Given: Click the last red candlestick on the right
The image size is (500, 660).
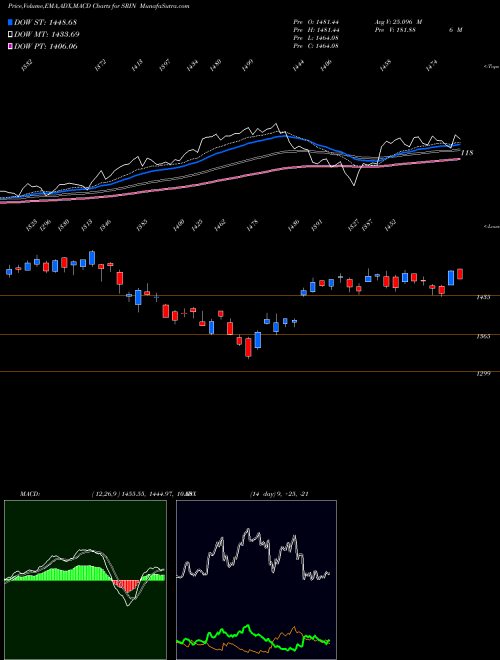Looking at the screenshot, I should tap(460, 274).
